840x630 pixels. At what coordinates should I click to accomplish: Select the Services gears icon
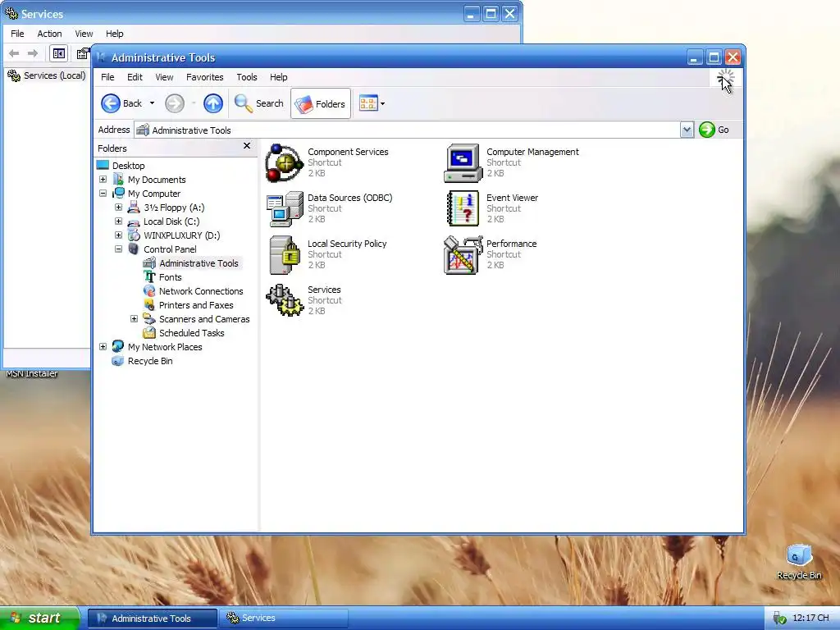point(285,300)
